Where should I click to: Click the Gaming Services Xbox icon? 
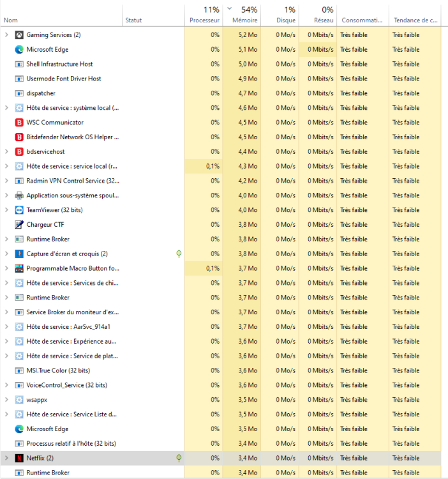(x=19, y=34)
